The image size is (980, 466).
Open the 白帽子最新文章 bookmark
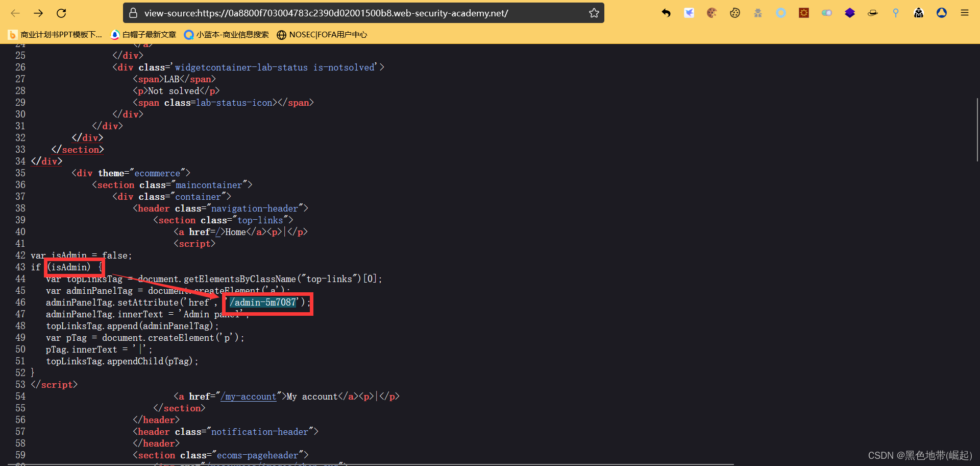[x=143, y=35]
